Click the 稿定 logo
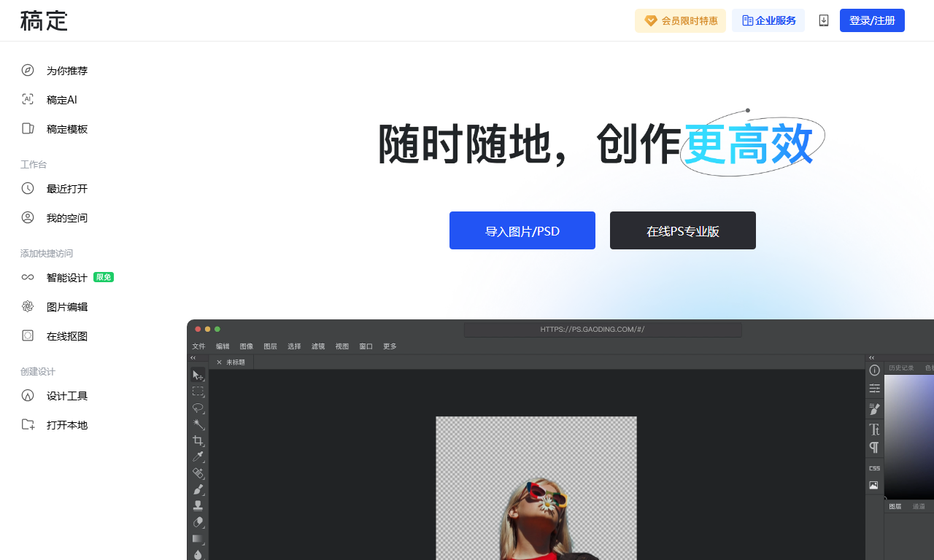The height and width of the screenshot is (560, 934). pyautogui.click(x=44, y=20)
